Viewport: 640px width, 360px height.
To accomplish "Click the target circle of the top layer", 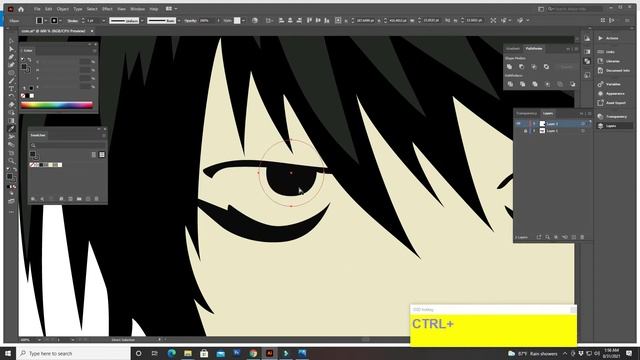I will tap(582, 124).
